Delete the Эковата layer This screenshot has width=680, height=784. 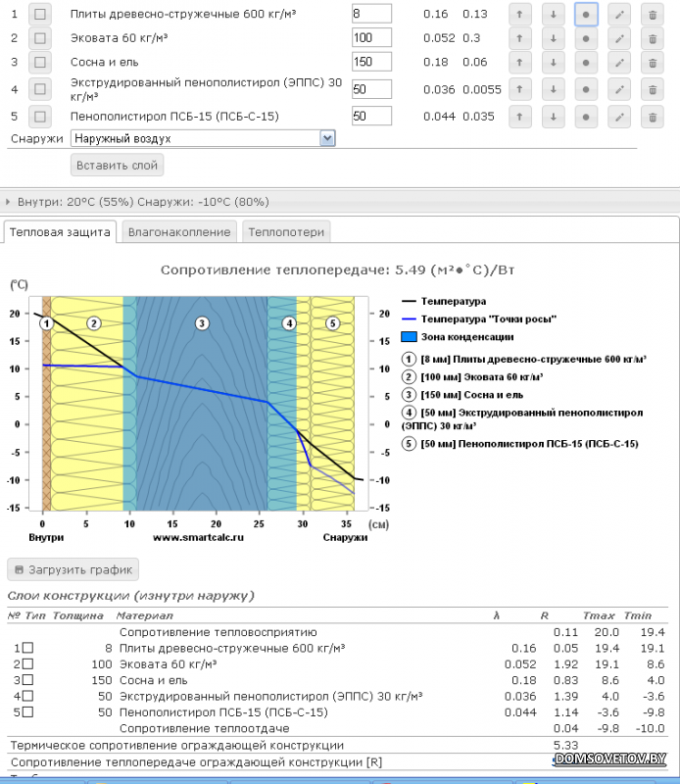653,38
